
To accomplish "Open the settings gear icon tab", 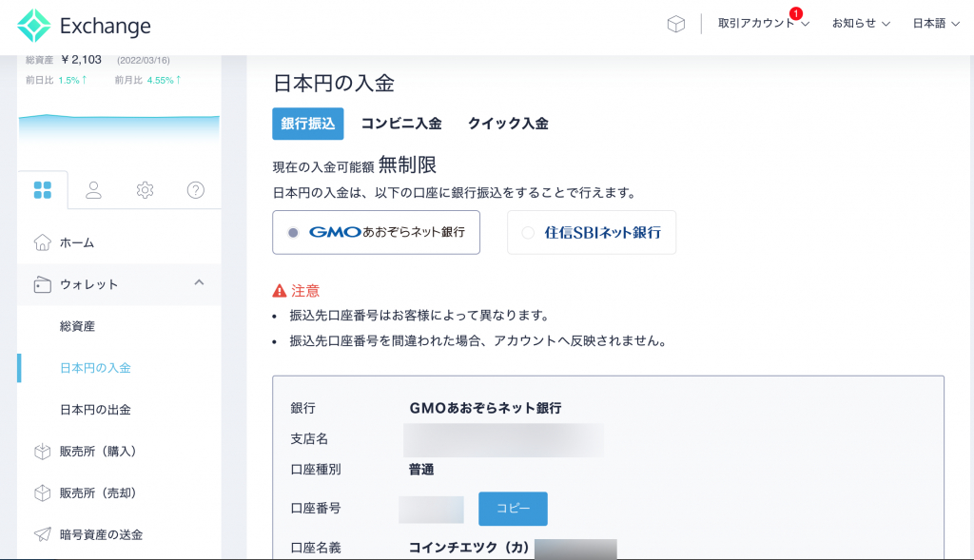I will tap(145, 190).
